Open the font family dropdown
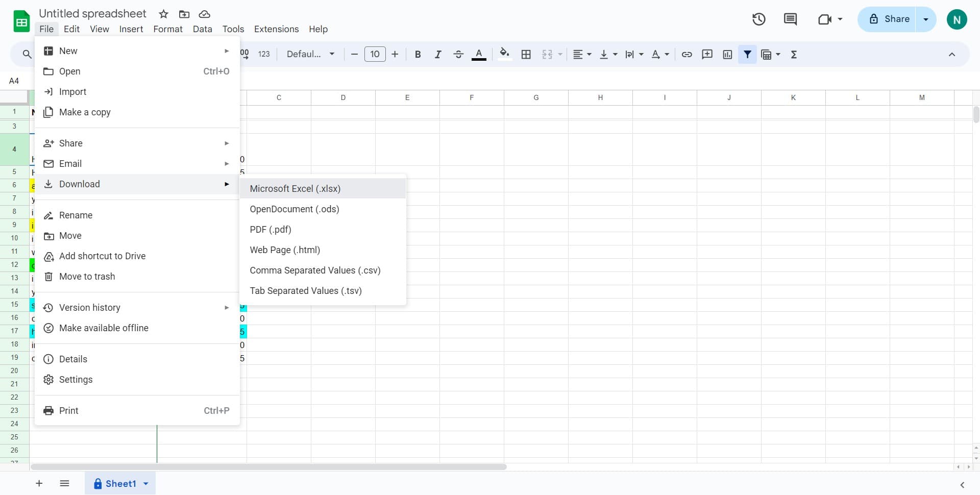 pos(310,55)
